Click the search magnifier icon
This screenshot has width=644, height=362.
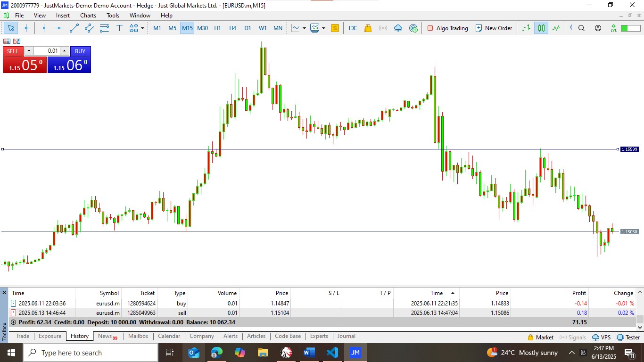581,28
